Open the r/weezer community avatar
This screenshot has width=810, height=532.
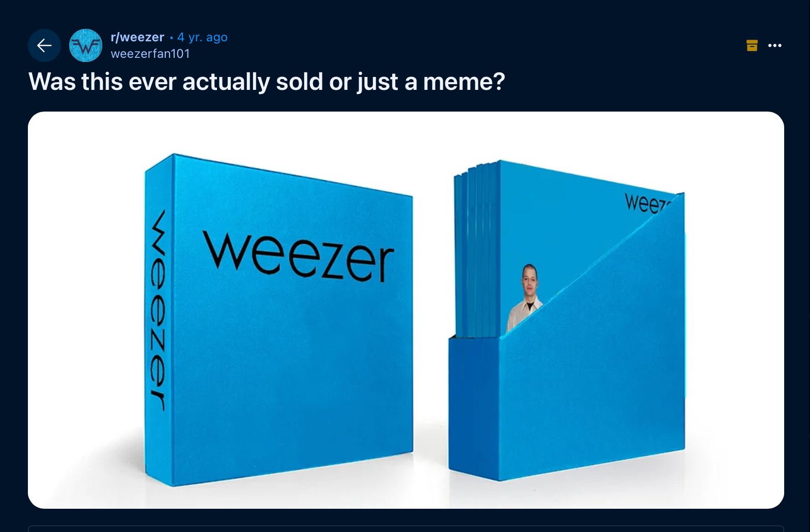[86, 45]
